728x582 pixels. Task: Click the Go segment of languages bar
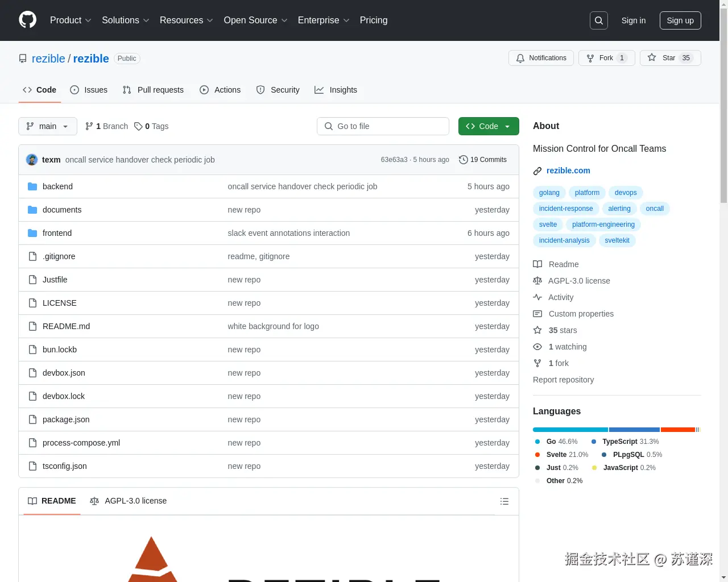point(570,430)
